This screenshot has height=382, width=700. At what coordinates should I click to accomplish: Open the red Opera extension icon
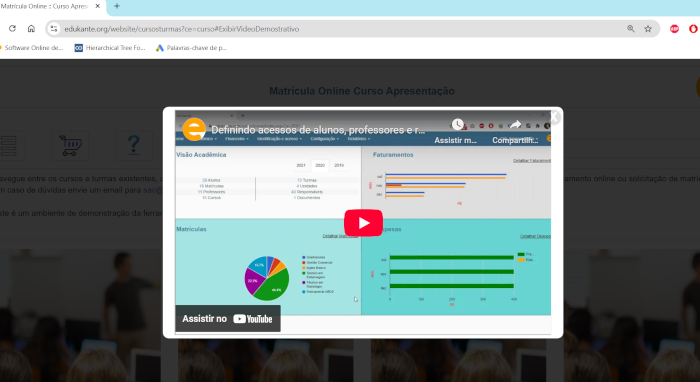(x=693, y=29)
